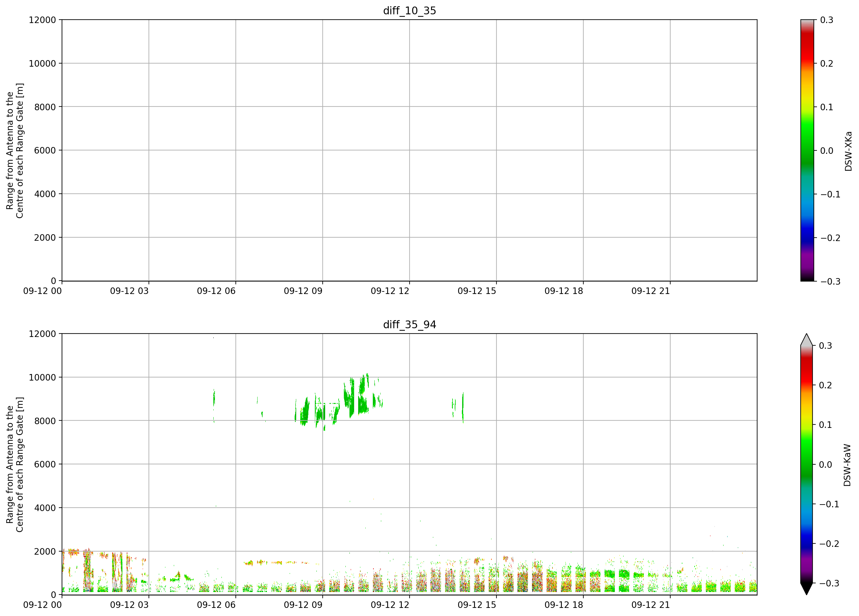
Task: Click '09-12 06' x tick under diff_35_94
Action: click(216, 605)
